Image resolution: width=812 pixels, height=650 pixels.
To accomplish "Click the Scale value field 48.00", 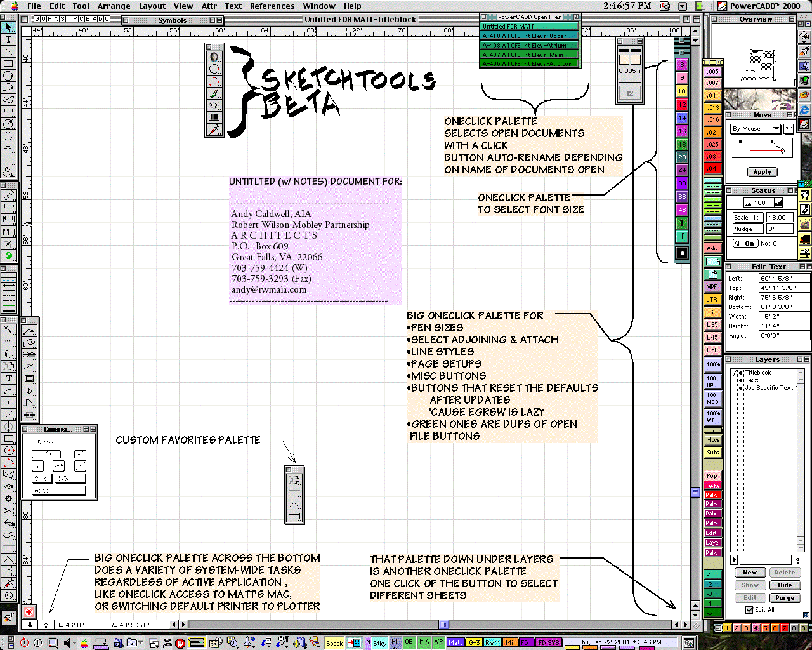I will pyautogui.click(x=780, y=217).
